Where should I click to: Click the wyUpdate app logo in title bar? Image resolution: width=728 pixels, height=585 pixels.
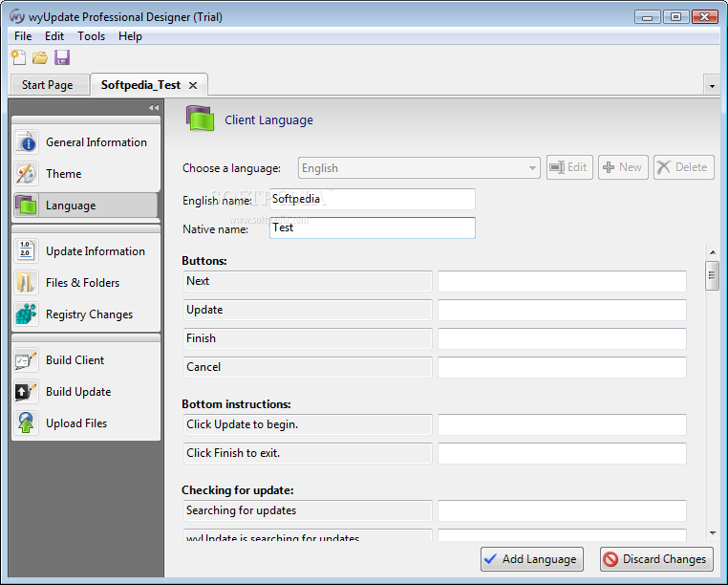[x=16, y=16]
